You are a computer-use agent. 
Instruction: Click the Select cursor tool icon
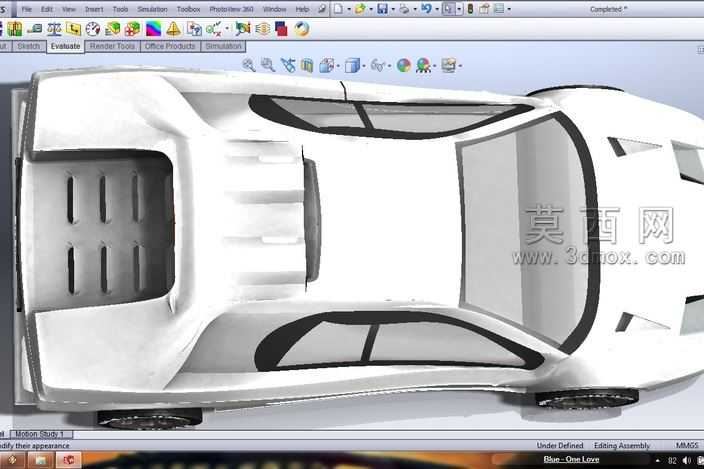tap(448, 9)
